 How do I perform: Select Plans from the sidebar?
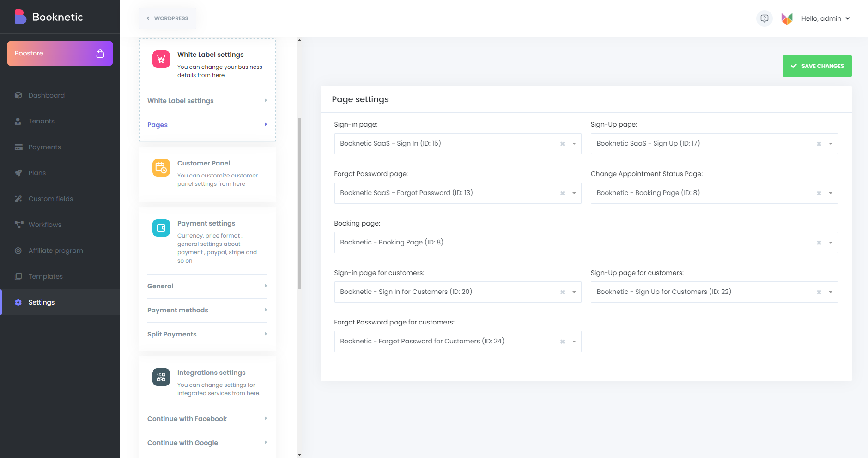(60, 173)
